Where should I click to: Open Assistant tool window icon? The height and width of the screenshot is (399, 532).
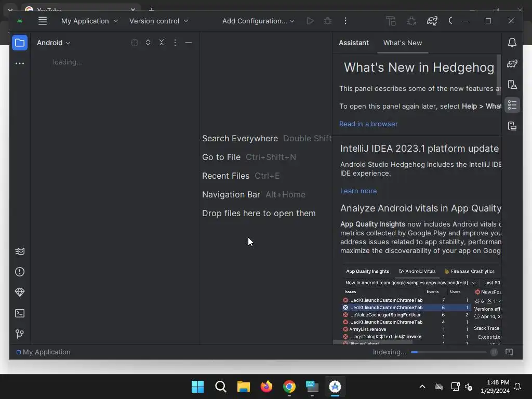[x=512, y=105]
